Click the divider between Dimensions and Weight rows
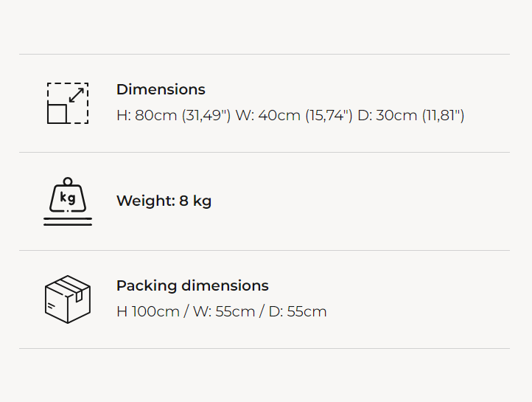This screenshot has width=532, height=402. [x=264, y=152]
